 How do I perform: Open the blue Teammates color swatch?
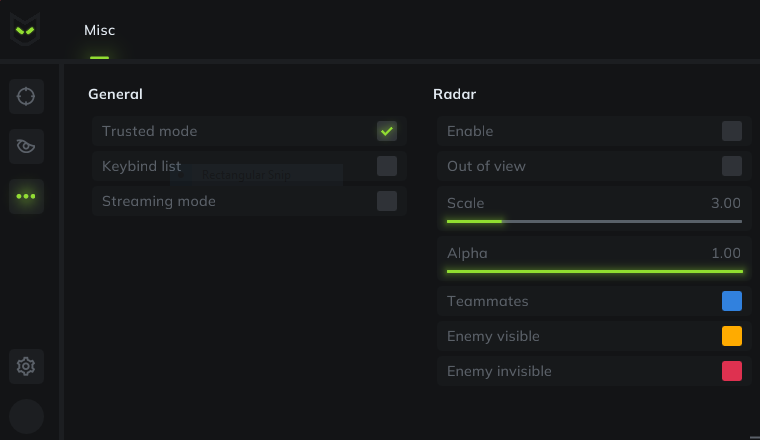click(731, 301)
